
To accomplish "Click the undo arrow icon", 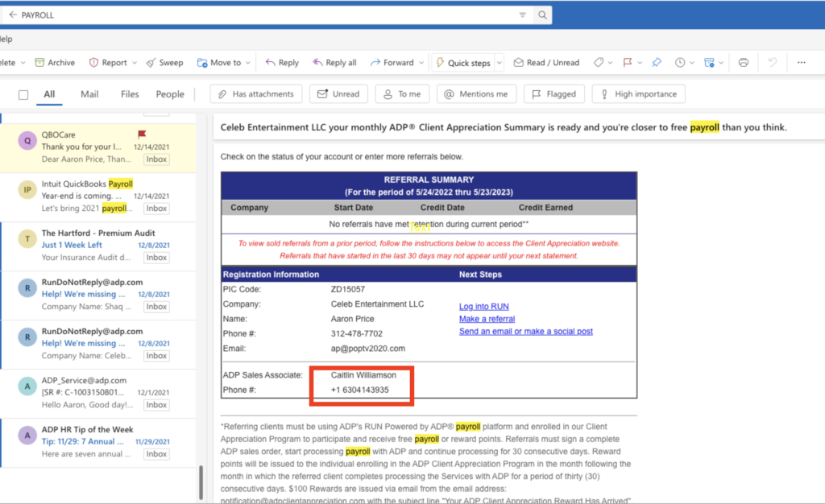I will click(772, 63).
